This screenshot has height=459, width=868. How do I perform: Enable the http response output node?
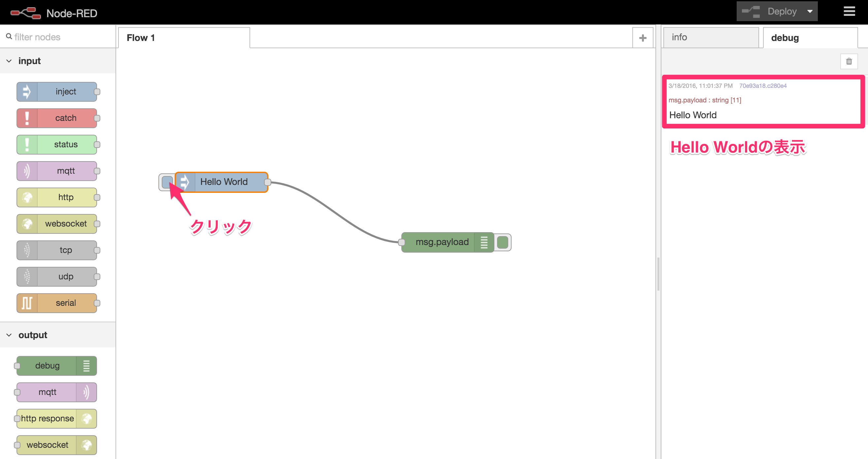(55, 418)
